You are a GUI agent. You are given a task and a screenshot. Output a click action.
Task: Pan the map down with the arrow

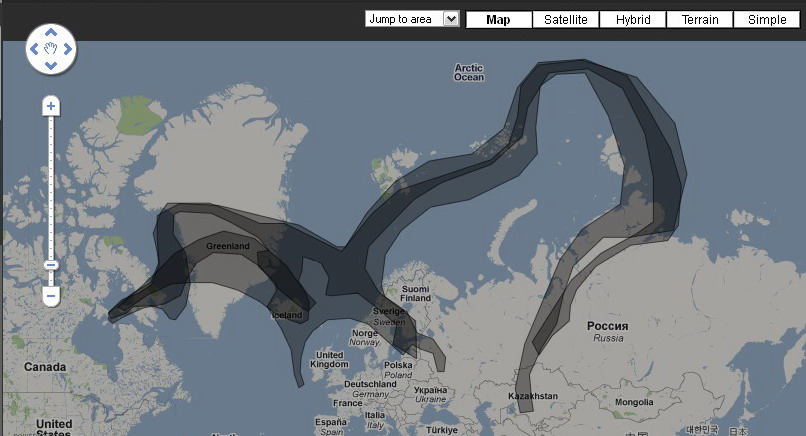(50, 66)
